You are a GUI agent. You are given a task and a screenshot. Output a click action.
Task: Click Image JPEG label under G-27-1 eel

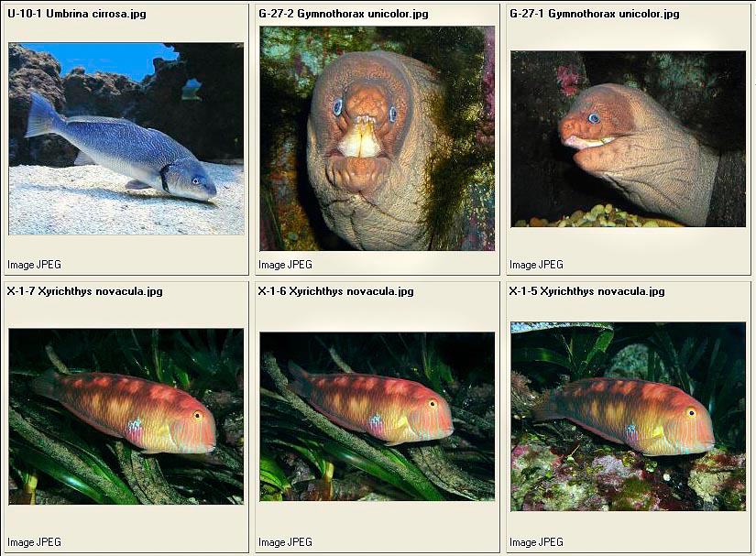point(537,265)
